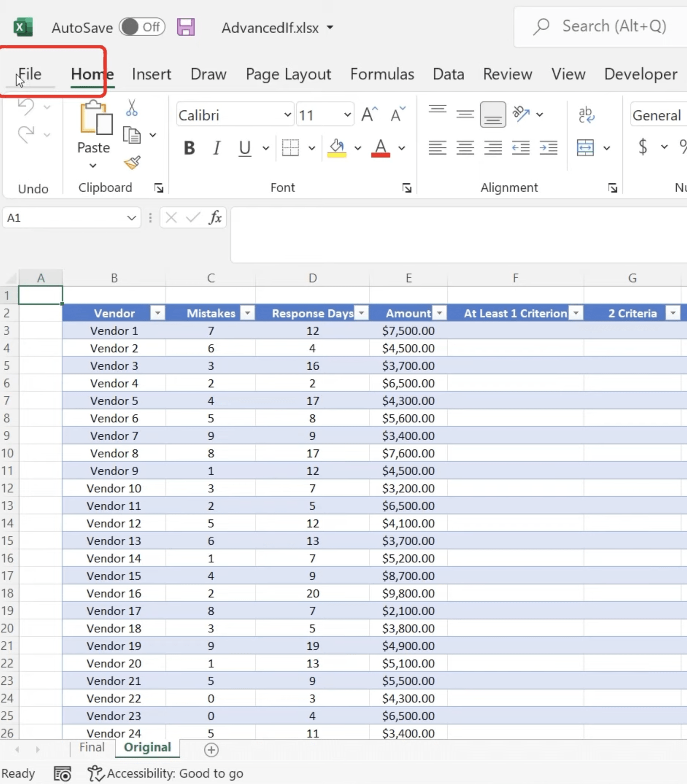This screenshot has height=784, width=687.
Task: Click the formula bar input
Action: [x=459, y=235]
